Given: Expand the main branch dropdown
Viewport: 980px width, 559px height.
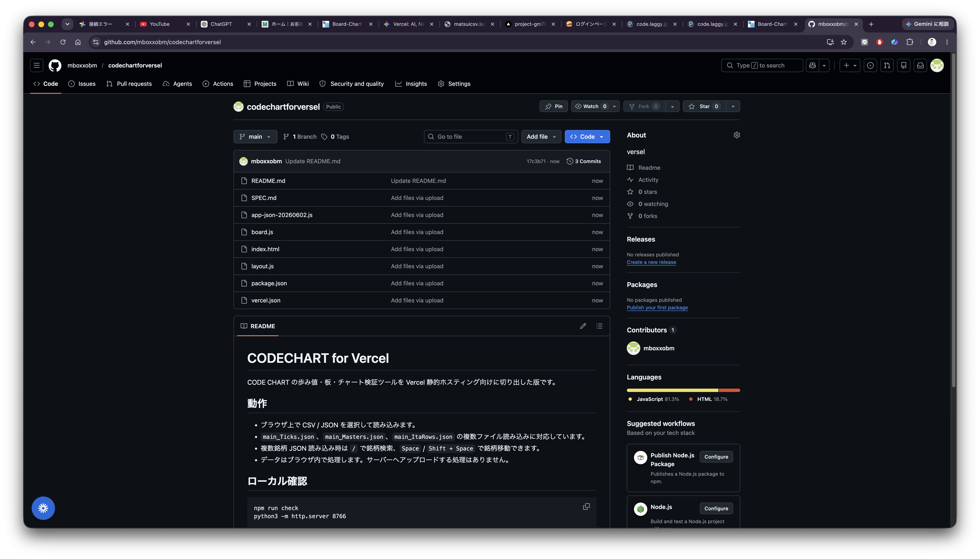Looking at the screenshot, I should pos(255,137).
